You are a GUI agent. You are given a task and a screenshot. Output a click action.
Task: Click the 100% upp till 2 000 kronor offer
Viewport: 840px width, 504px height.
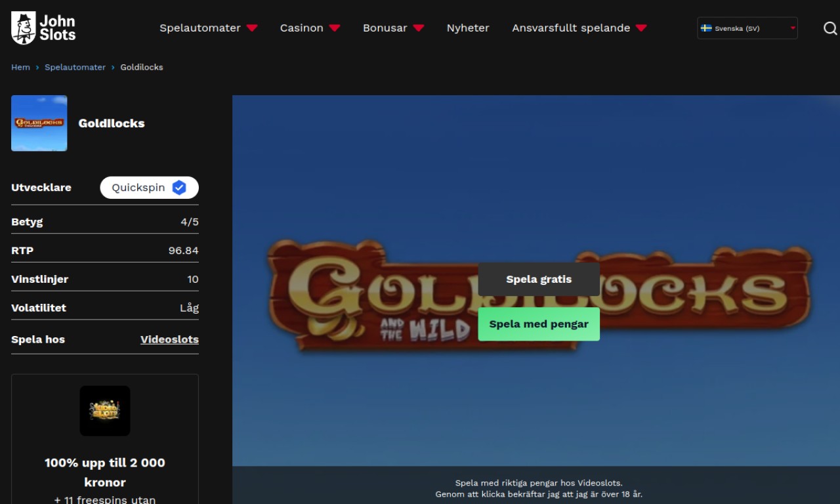click(x=105, y=472)
